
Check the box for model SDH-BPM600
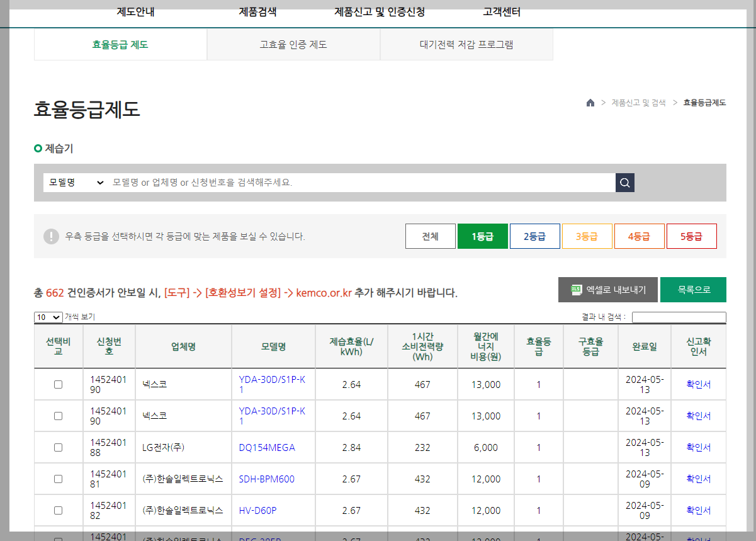pyautogui.click(x=58, y=479)
